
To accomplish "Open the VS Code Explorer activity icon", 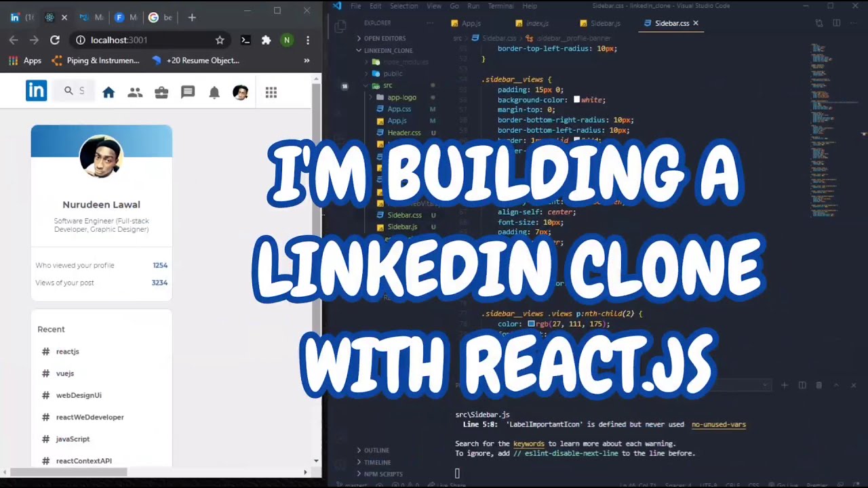I will click(x=341, y=26).
